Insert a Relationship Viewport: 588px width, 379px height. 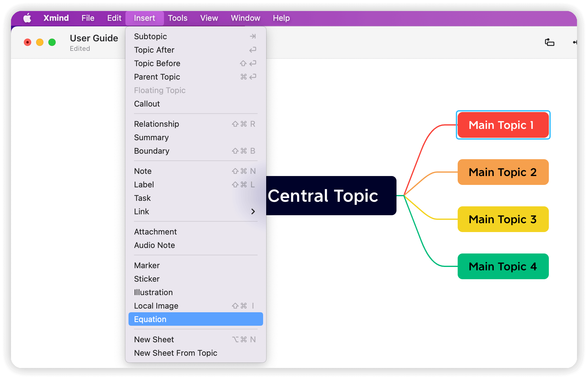coord(195,124)
